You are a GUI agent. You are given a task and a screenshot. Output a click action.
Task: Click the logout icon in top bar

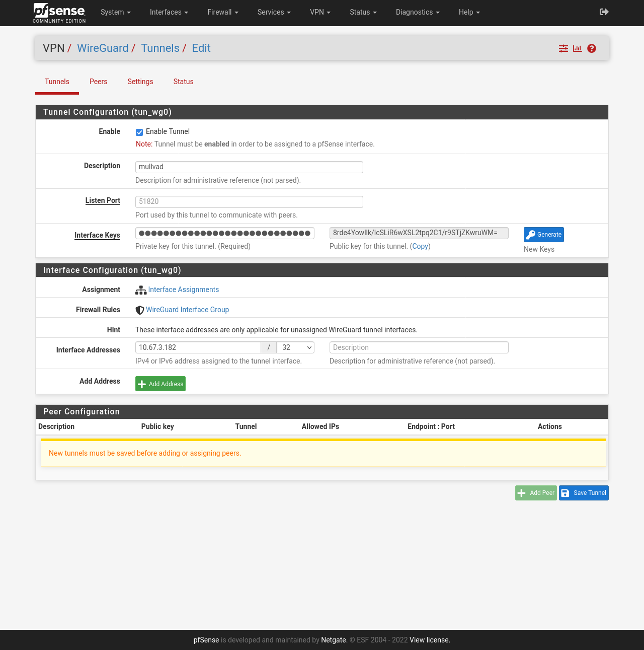coord(604,12)
